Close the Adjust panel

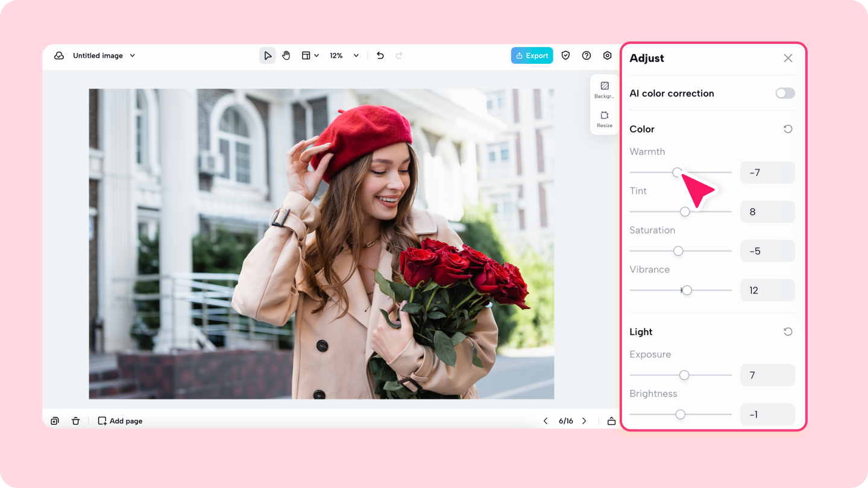point(788,58)
